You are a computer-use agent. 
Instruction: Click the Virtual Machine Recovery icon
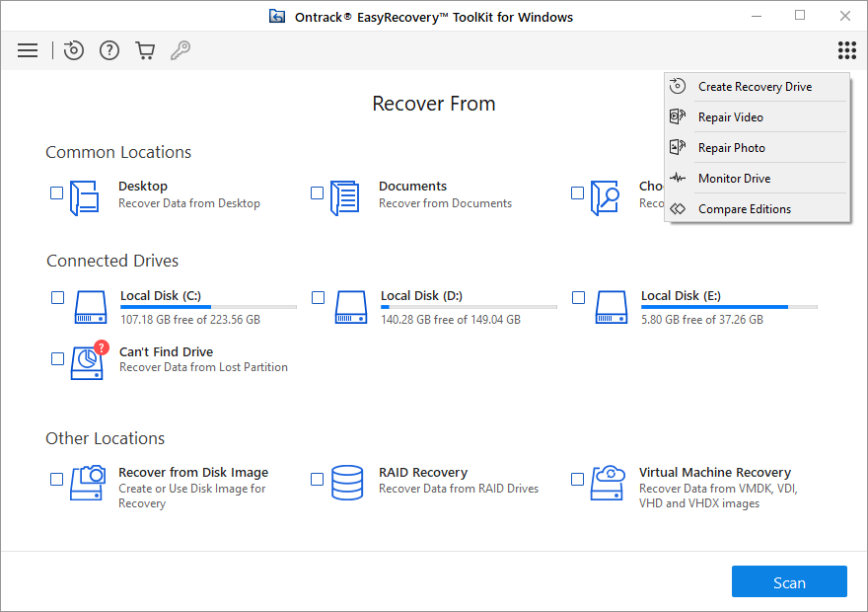point(608,483)
